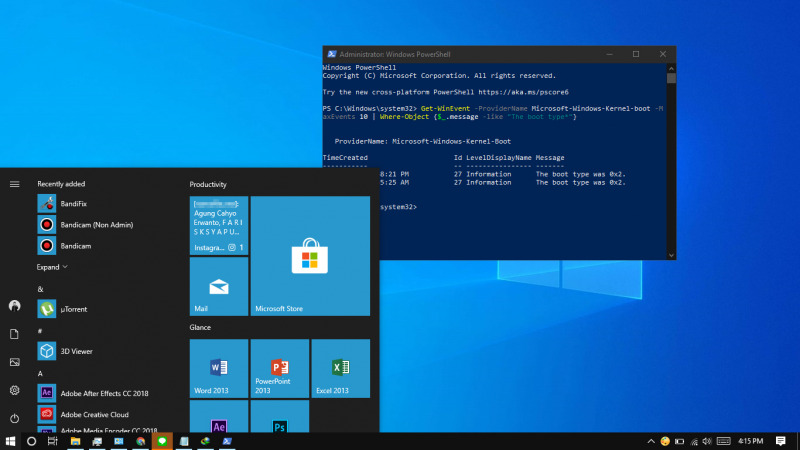Open the volume speaker tray icon
Screen dimensions: 800x450
pos(707,441)
